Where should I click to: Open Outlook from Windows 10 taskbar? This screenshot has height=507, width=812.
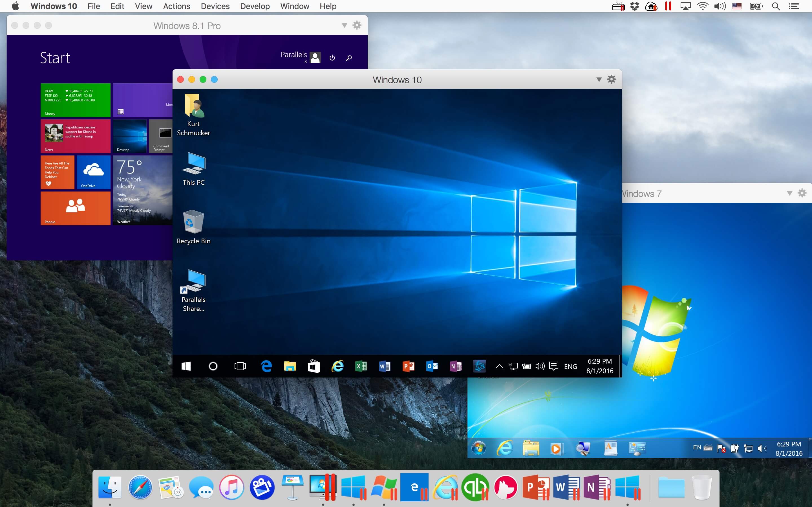click(433, 366)
